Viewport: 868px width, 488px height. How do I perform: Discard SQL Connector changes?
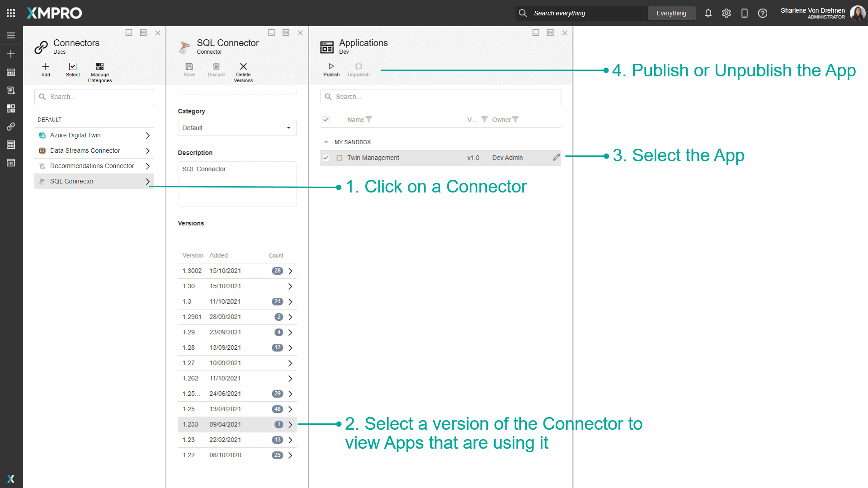coord(216,70)
